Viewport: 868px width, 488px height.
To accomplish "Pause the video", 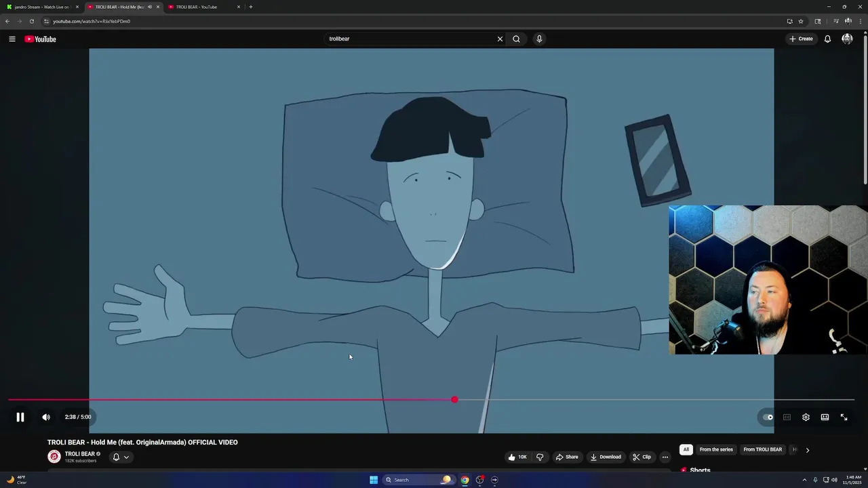I will (20, 417).
